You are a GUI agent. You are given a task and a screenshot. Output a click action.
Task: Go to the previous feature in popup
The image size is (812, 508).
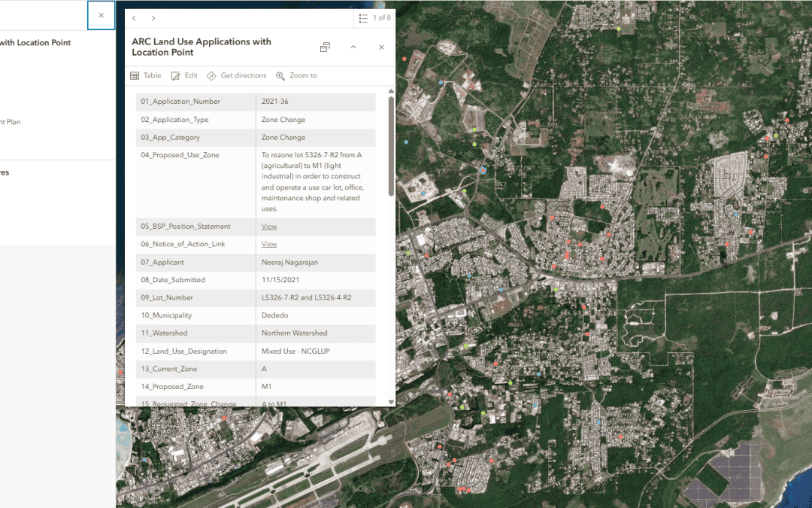pos(134,18)
